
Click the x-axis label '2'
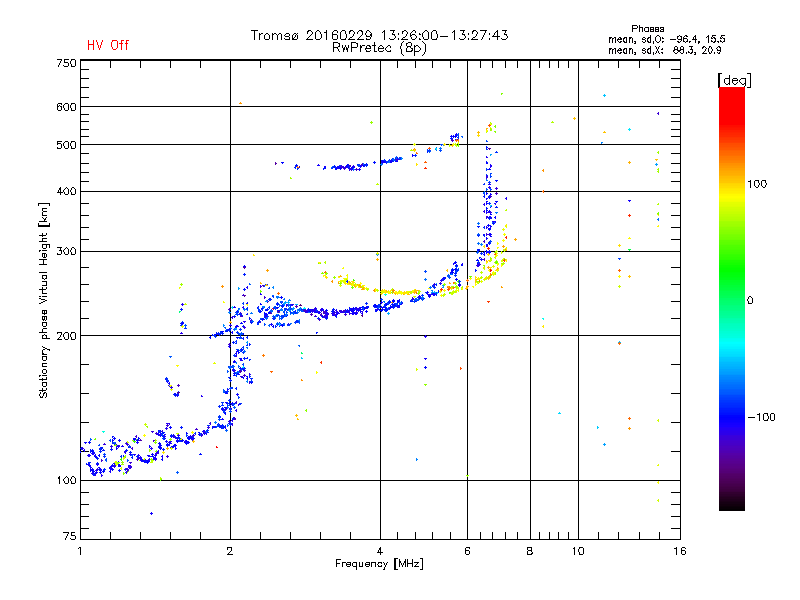[x=230, y=551]
